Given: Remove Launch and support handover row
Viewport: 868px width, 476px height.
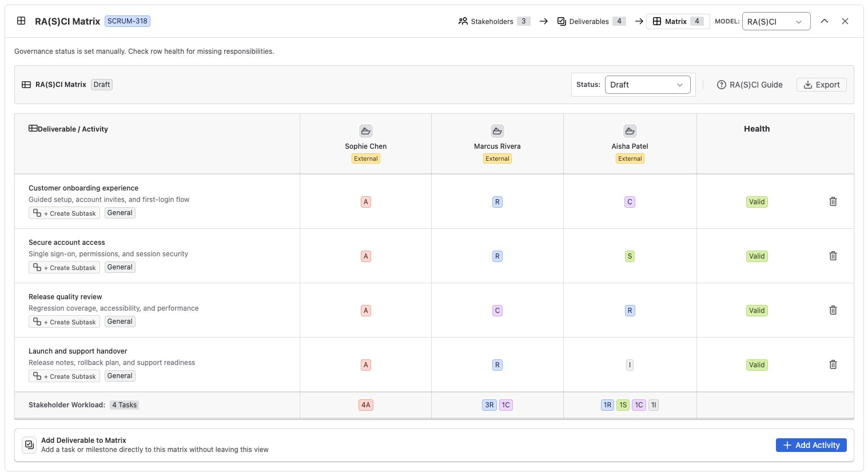Looking at the screenshot, I should point(833,364).
